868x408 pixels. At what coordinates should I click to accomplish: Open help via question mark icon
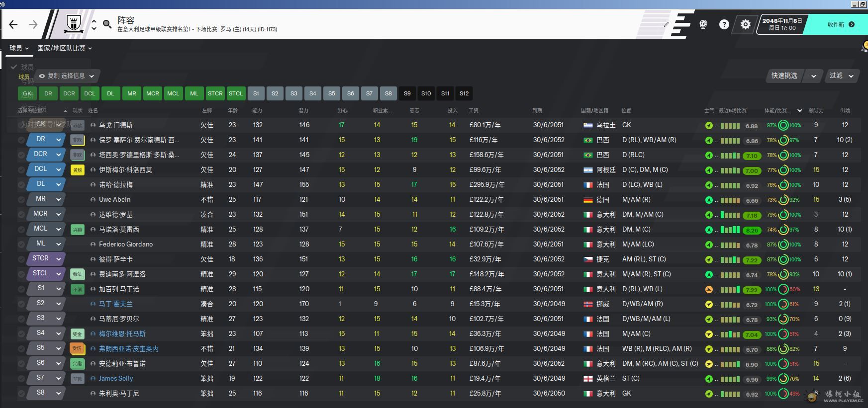(x=724, y=24)
